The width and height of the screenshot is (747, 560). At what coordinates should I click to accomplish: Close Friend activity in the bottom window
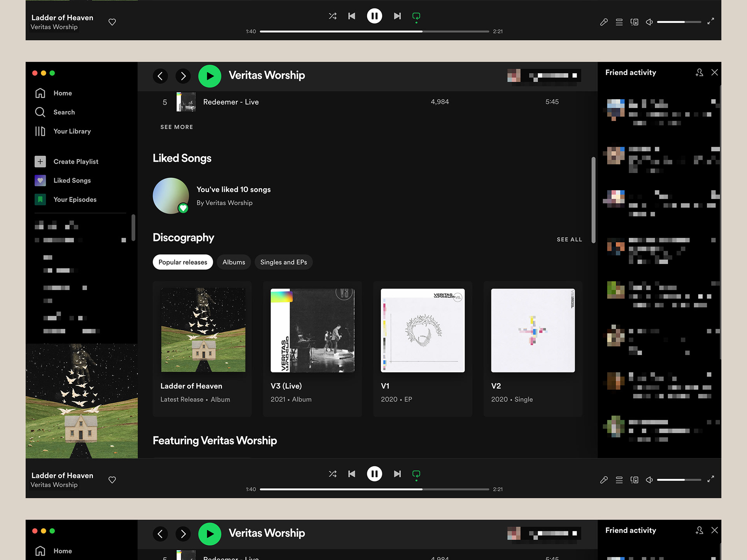[715, 530]
